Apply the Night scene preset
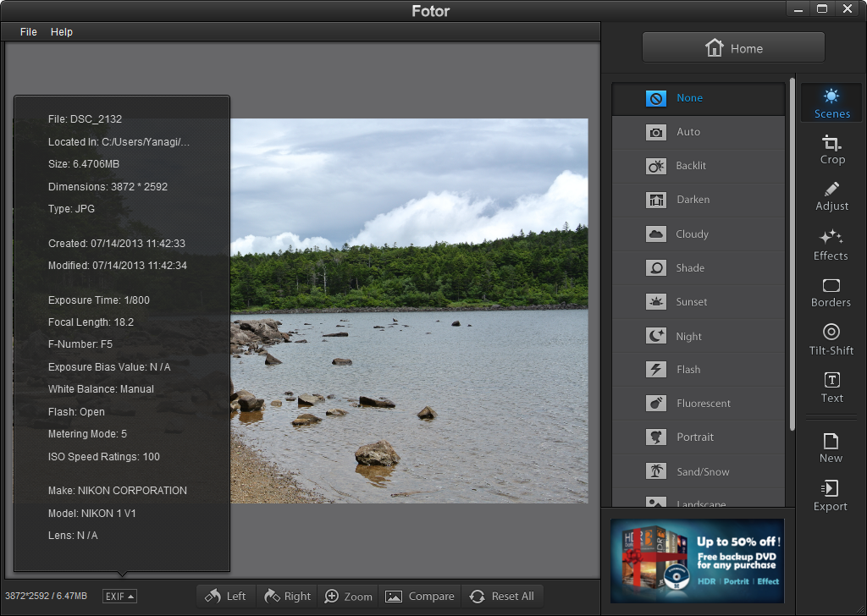The width and height of the screenshot is (867, 616). (699, 337)
